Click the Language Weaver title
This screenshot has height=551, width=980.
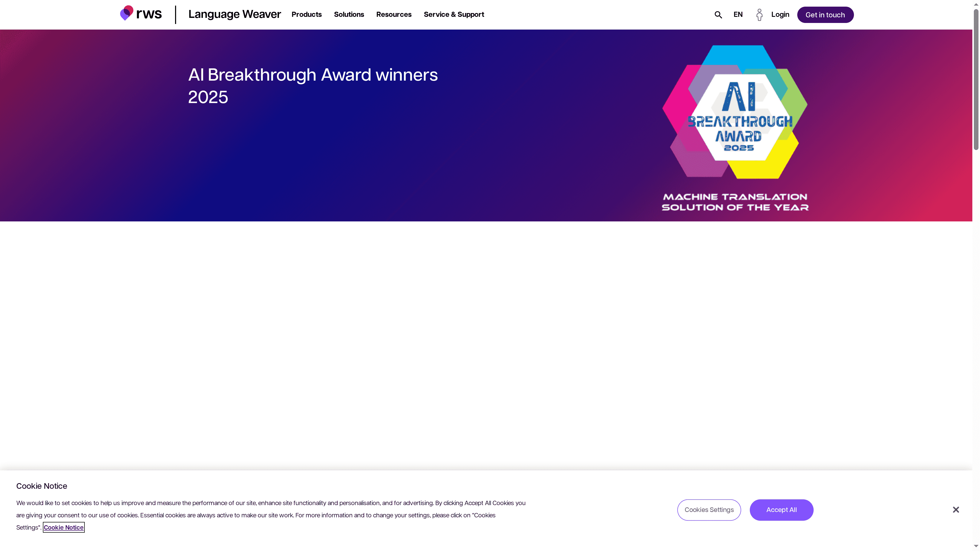[x=234, y=14]
